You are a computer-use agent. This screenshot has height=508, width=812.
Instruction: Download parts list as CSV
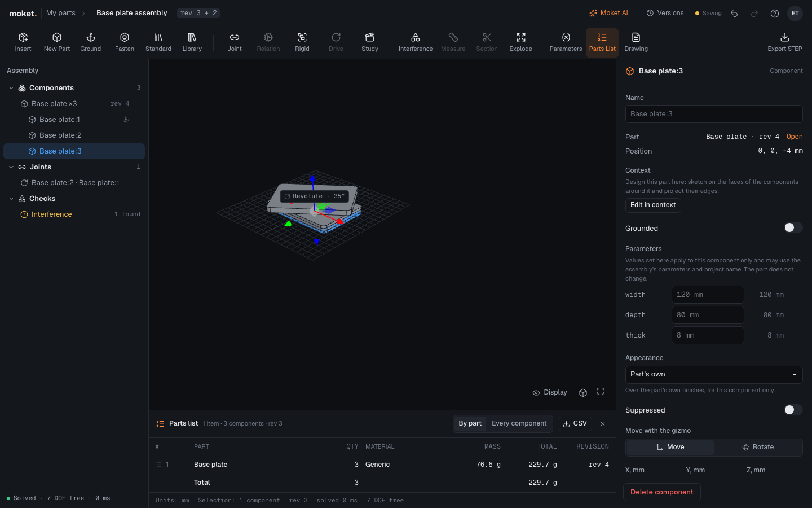pos(575,423)
